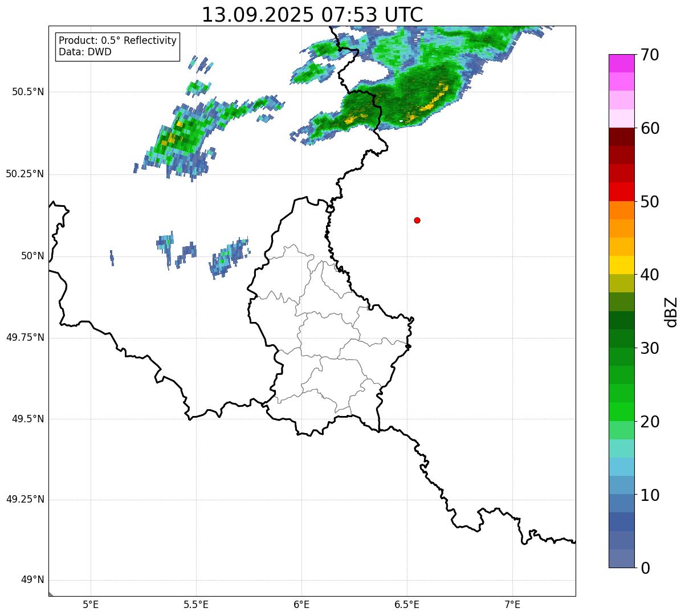Image resolution: width=685 pixels, height=616 pixels.
Task: Click the colorbar tick label 50
Action: pos(650,202)
